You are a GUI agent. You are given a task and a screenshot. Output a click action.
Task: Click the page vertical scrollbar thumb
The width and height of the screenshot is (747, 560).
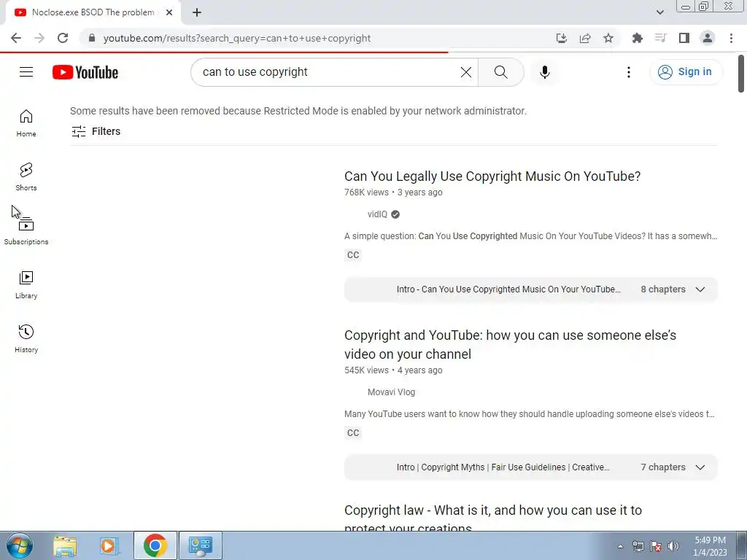coord(741,74)
